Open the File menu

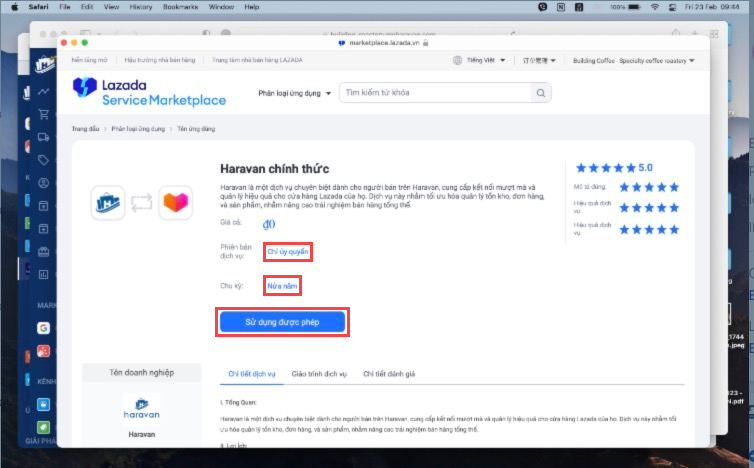64,7
